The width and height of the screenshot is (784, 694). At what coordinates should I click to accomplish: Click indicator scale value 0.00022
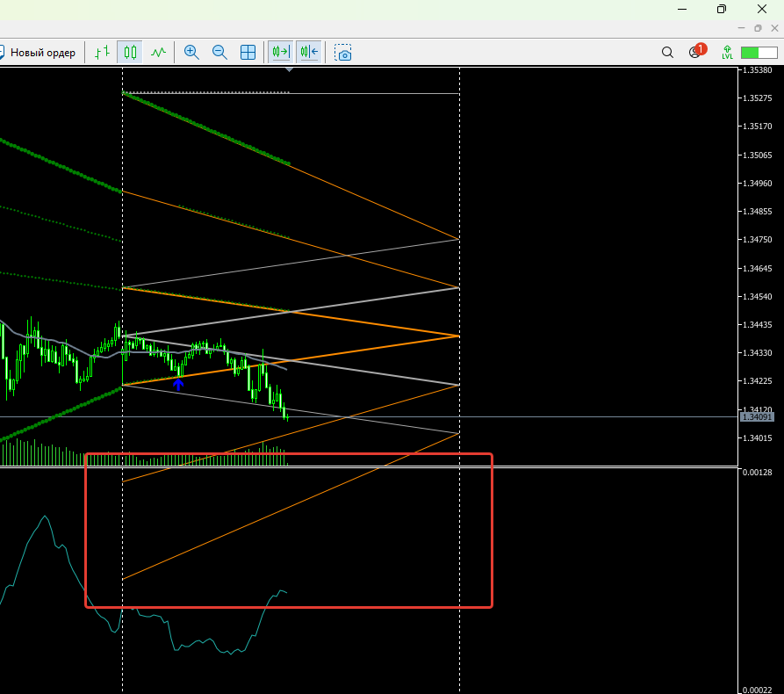pyautogui.click(x=757, y=690)
